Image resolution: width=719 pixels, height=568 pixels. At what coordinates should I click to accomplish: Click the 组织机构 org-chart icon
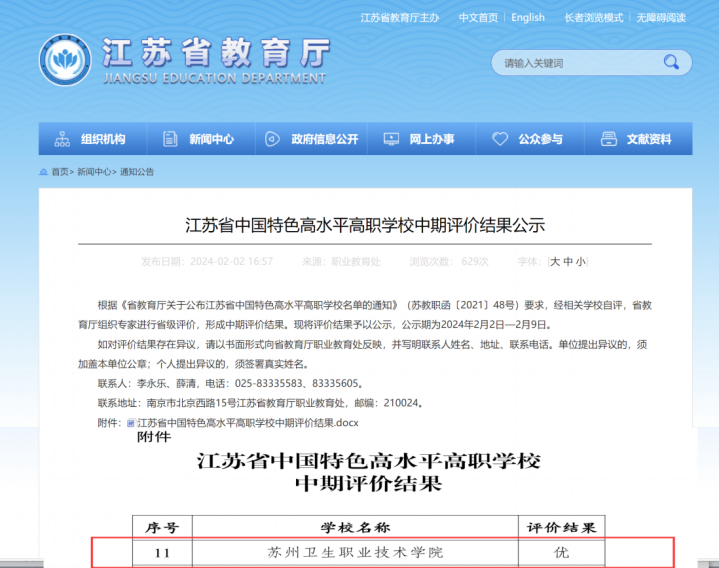click(62, 139)
